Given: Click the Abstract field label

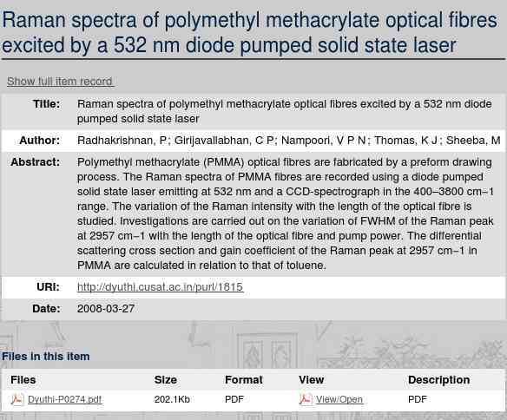Looking at the screenshot, I should (36, 162).
